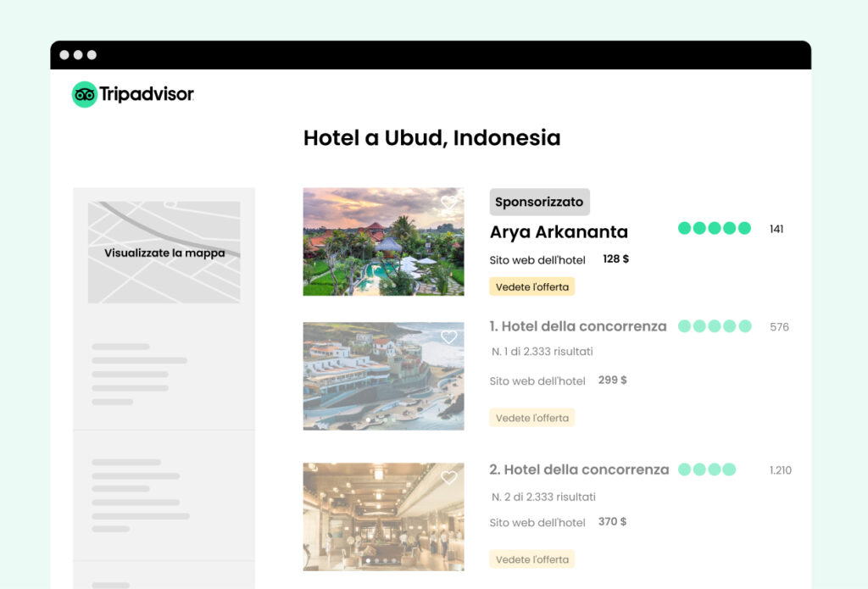This screenshot has height=589, width=868.
Task: Click the Hotel a Ubud, Indonesia heading
Action: 431,138
